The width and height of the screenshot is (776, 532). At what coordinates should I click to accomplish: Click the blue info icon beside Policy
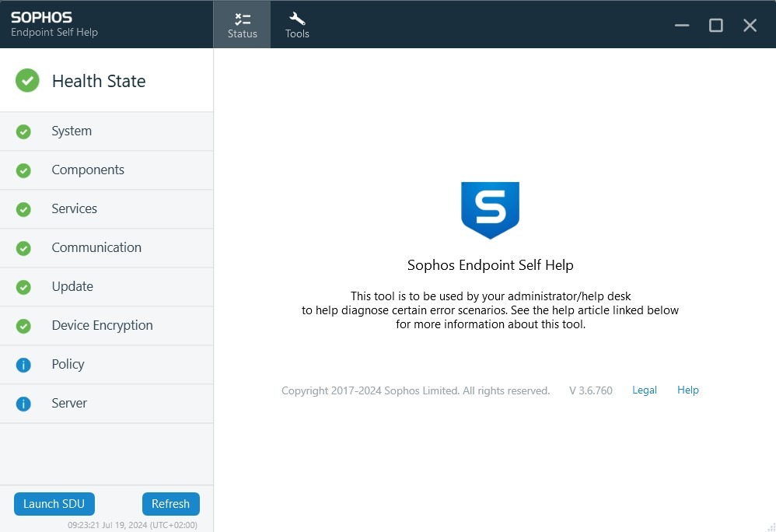(23, 364)
